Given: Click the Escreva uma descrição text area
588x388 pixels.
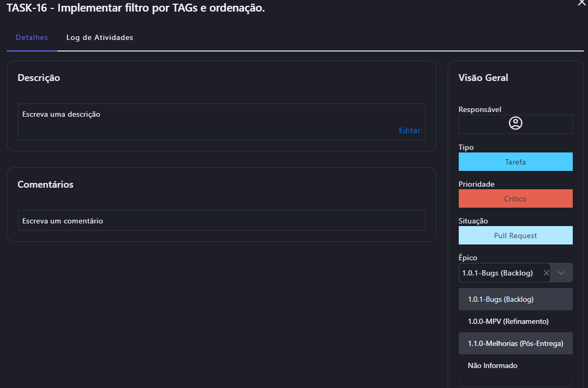Looking at the screenshot, I should click(210, 118).
